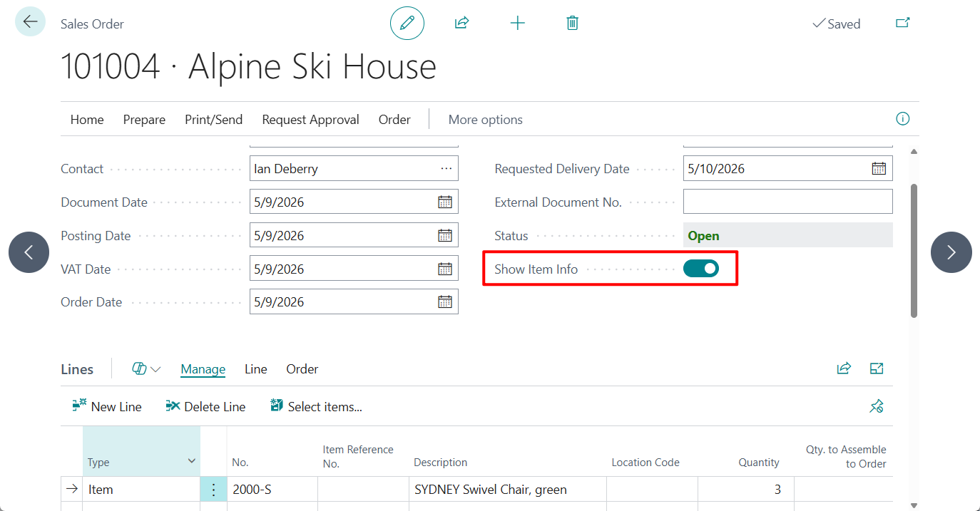
Task: Open the calendar picker for Posting Date
Action: point(446,234)
